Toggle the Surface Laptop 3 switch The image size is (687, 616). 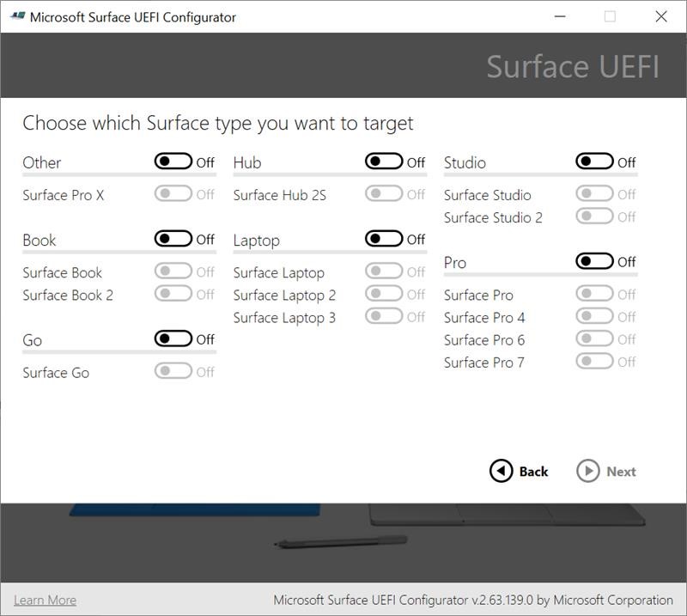pos(384,316)
